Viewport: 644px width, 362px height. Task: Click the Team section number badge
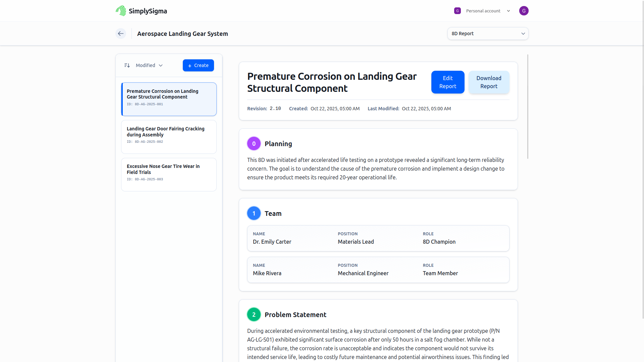pos(254,213)
